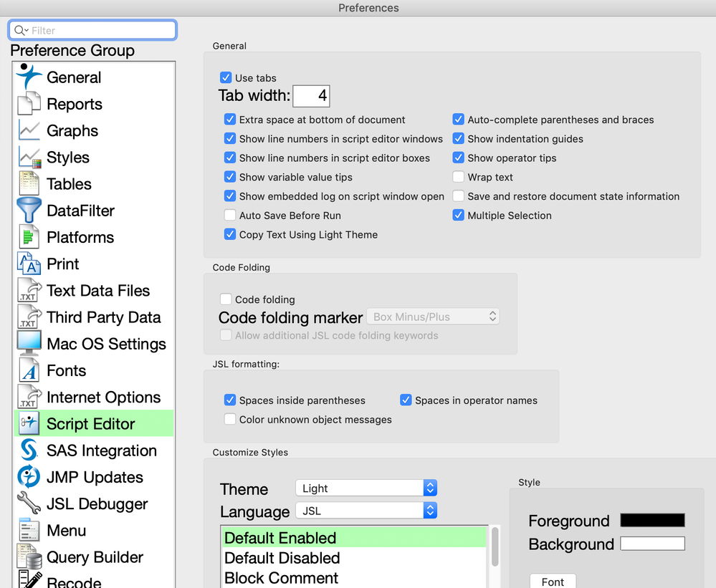This screenshot has height=588, width=716.
Task: Open the SAS Integration icon
Action: (x=29, y=450)
